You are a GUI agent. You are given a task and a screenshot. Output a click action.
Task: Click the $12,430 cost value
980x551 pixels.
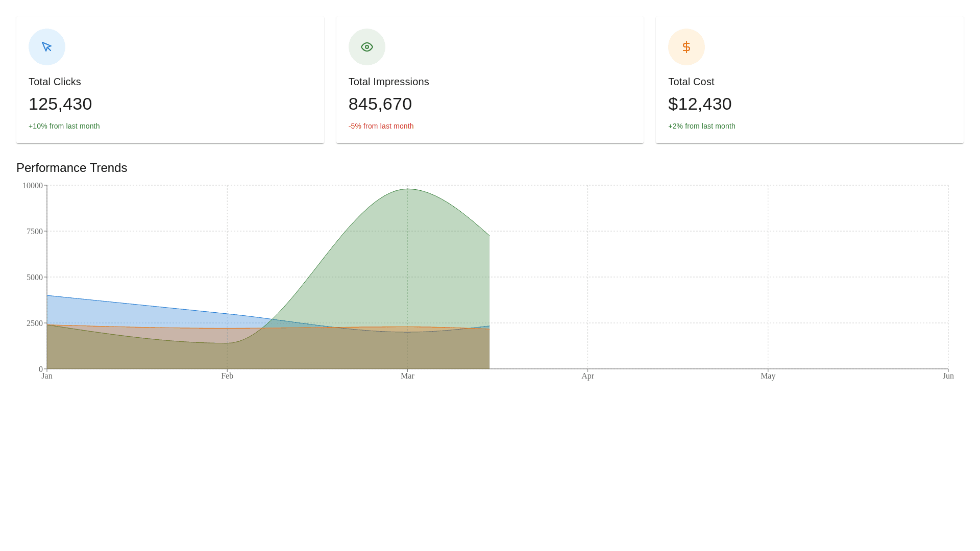pos(699,104)
